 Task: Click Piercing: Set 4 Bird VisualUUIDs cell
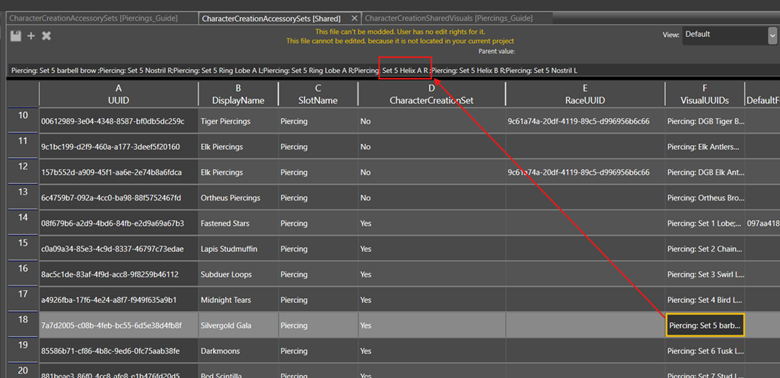click(x=705, y=300)
